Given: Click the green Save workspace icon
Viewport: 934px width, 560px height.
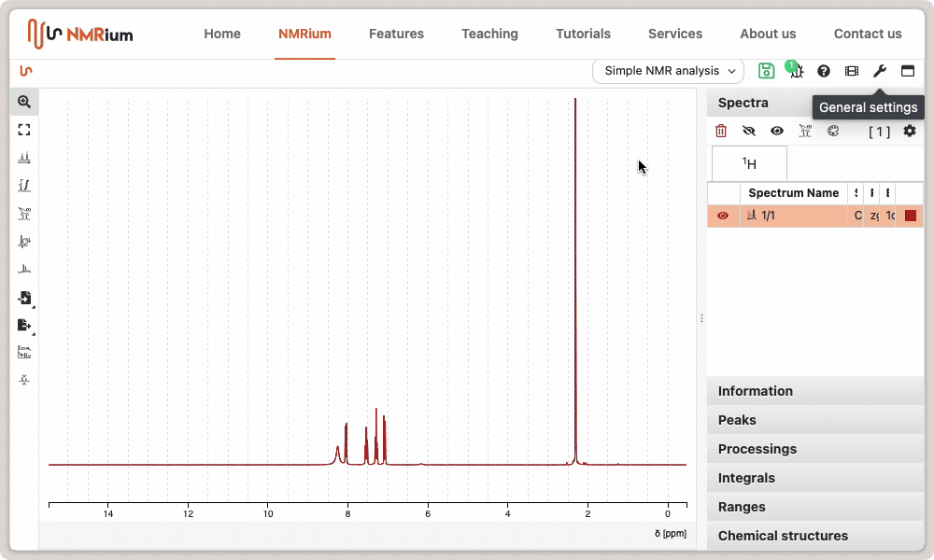Looking at the screenshot, I should click(x=766, y=71).
